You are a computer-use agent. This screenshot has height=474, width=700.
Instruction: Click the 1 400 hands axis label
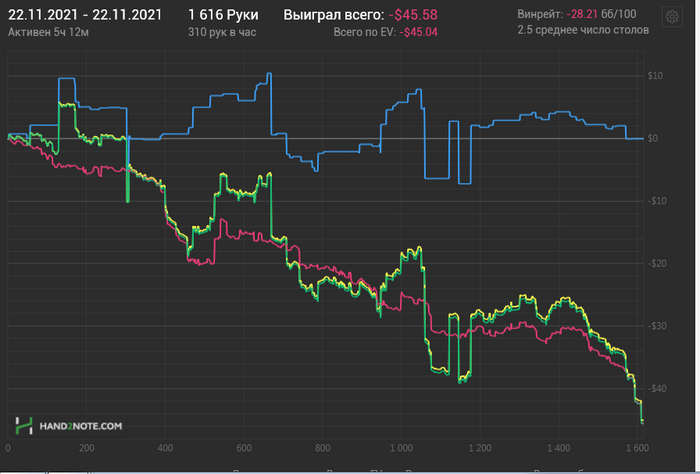point(559,448)
